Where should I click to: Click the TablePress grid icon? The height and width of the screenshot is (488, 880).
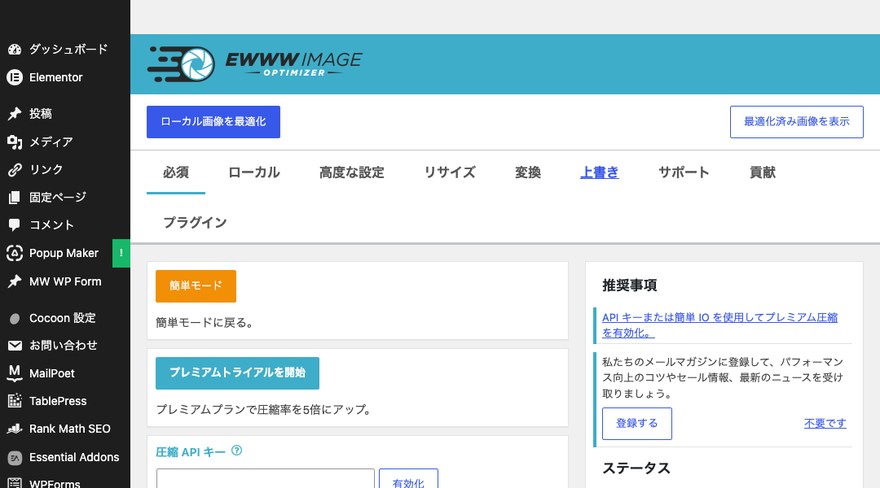(15, 401)
